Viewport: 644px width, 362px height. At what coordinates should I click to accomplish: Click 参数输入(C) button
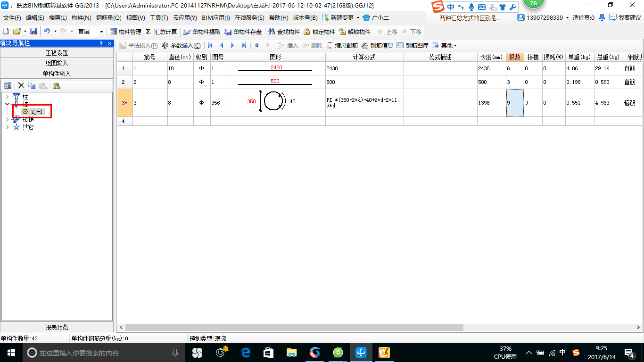coord(181,45)
